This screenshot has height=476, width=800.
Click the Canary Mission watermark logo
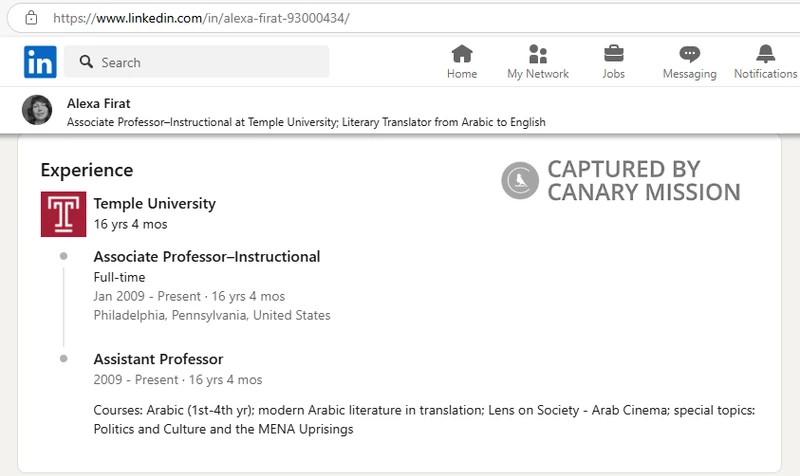519,180
